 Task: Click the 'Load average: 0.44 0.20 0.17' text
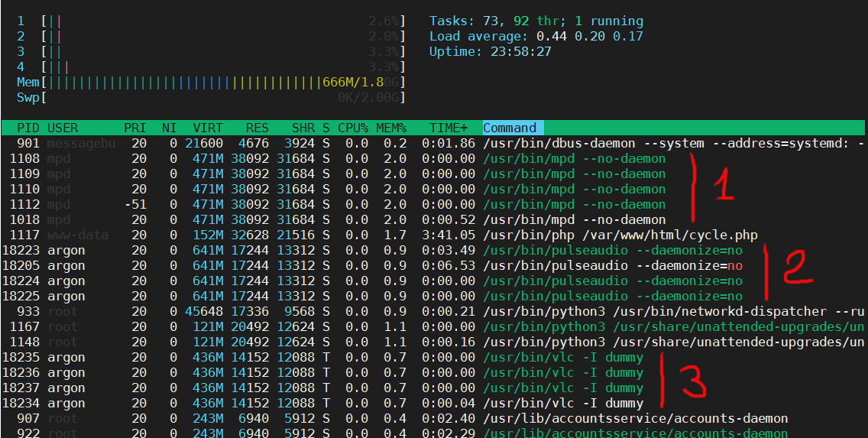click(536, 37)
